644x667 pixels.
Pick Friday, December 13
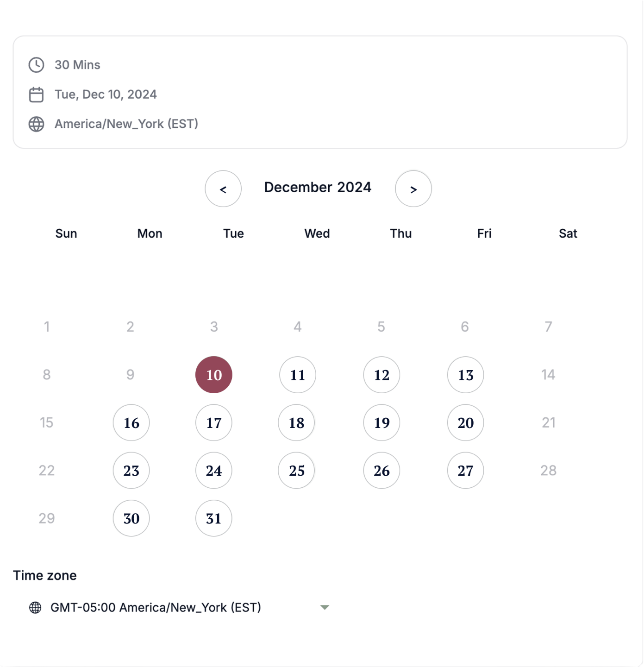[465, 375]
